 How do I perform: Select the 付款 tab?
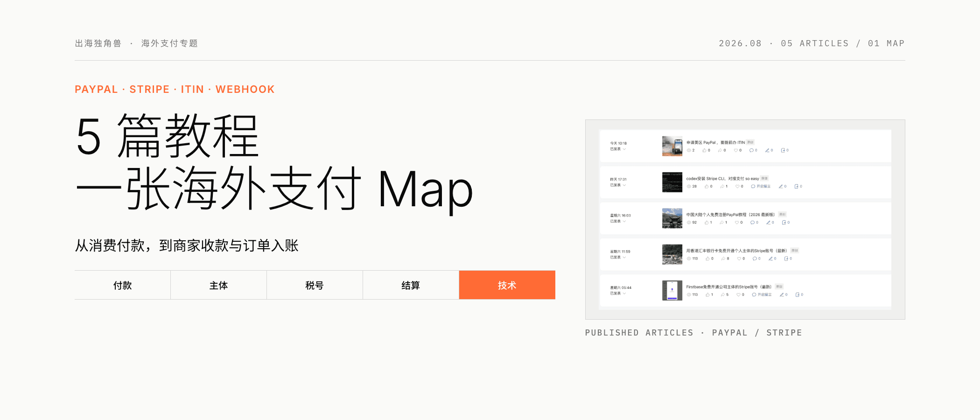122,285
